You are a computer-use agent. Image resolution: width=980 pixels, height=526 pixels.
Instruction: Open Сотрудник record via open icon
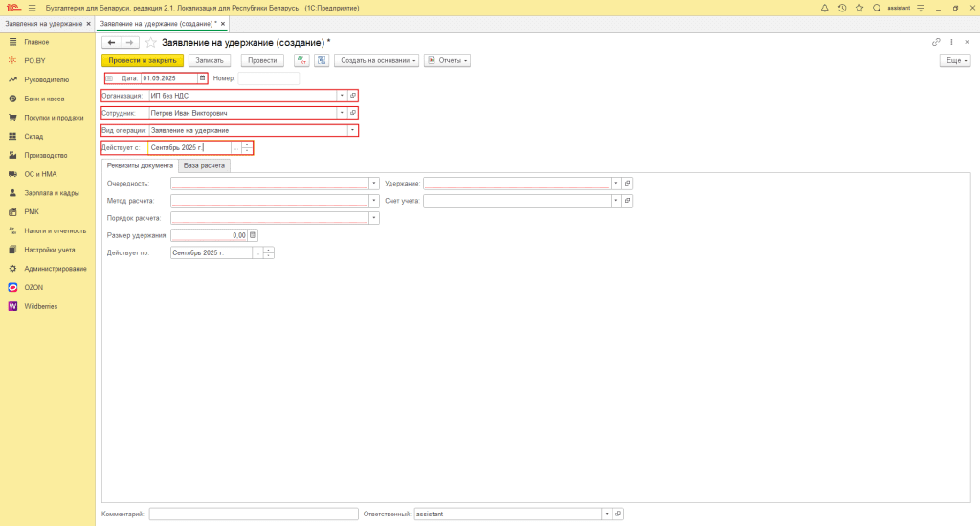coord(352,113)
